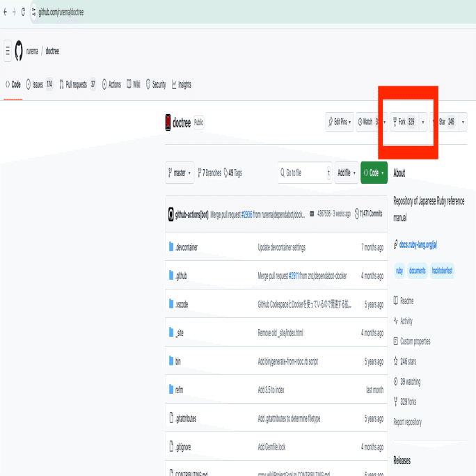Switch to the Insights tab

tap(182, 84)
